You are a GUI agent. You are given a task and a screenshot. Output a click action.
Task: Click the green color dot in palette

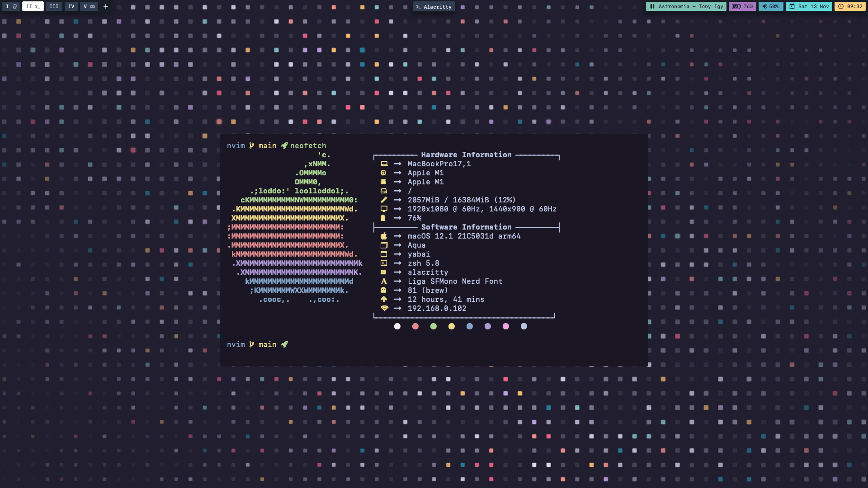[x=434, y=326]
